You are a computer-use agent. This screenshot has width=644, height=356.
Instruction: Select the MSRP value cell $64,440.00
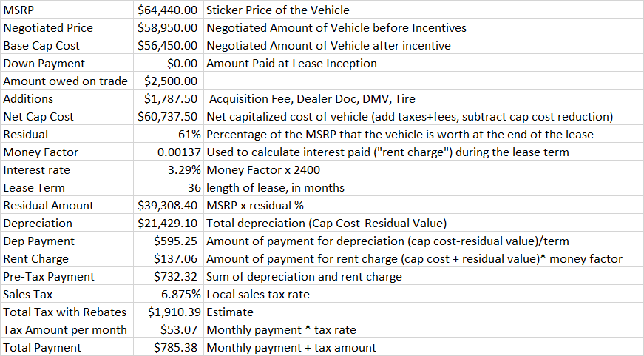point(169,10)
